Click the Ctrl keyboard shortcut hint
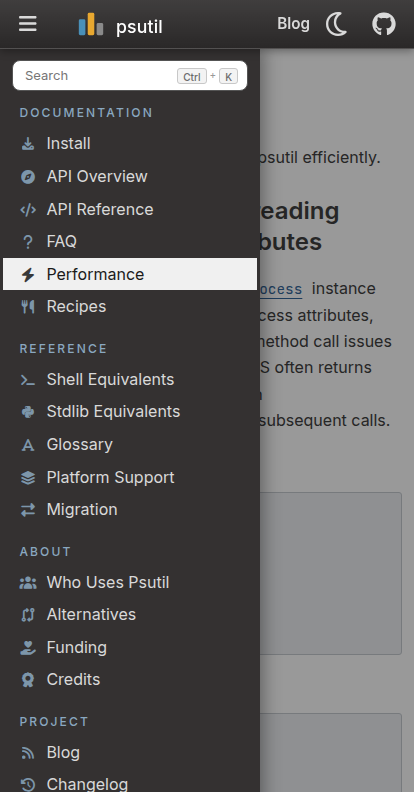 click(192, 76)
